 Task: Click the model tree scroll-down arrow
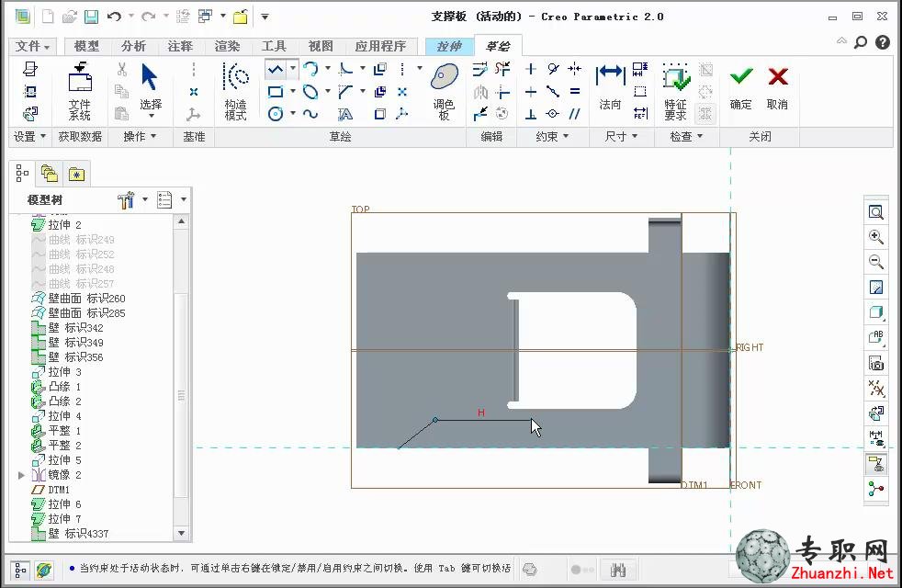click(x=182, y=534)
